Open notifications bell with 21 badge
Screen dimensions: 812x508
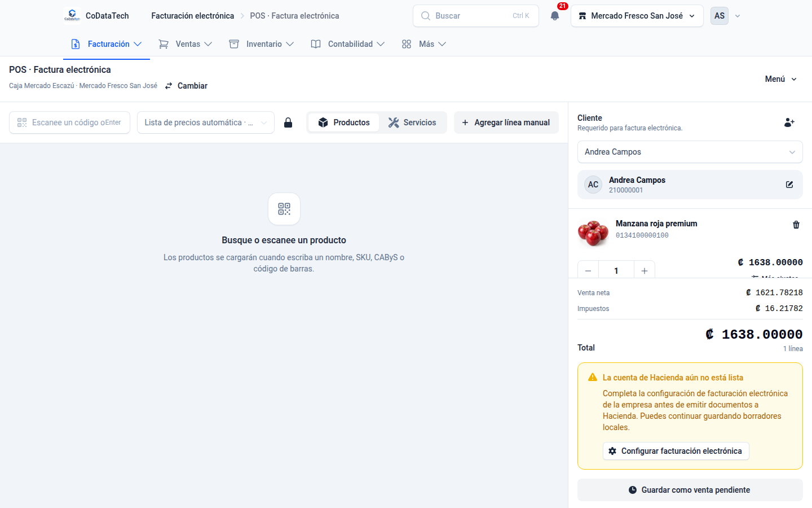click(x=555, y=16)
